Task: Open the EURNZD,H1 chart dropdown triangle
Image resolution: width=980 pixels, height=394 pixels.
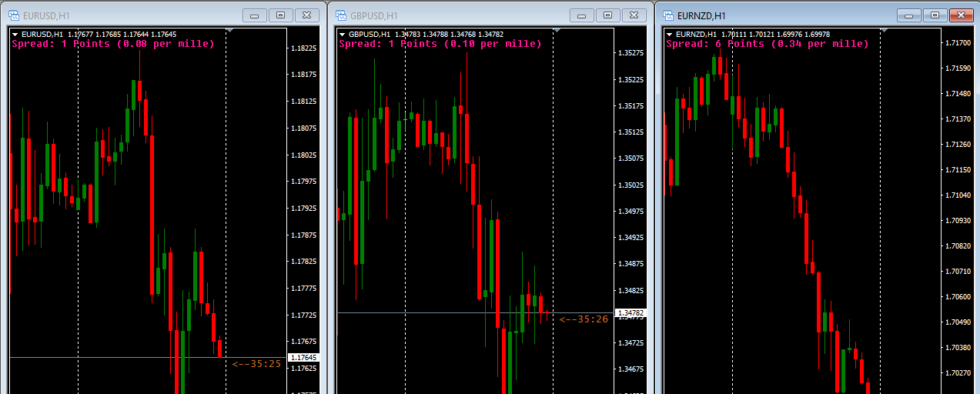Action: tap(669, 35)
